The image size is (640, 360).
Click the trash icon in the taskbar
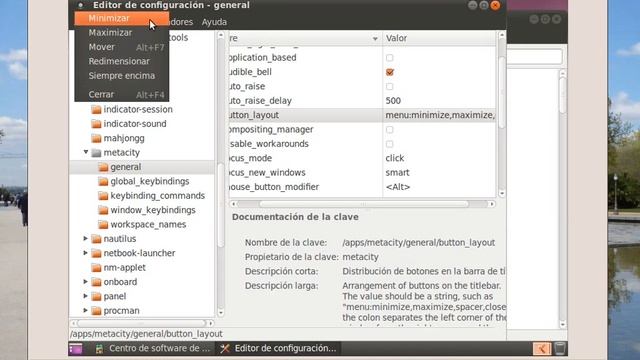560,349
